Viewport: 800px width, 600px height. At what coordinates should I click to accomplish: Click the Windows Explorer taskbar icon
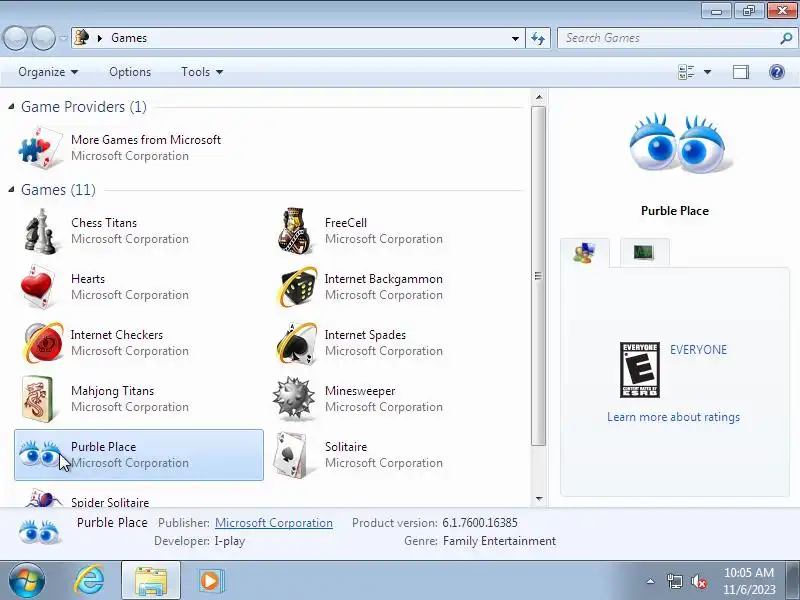click(x=151, y=581)
